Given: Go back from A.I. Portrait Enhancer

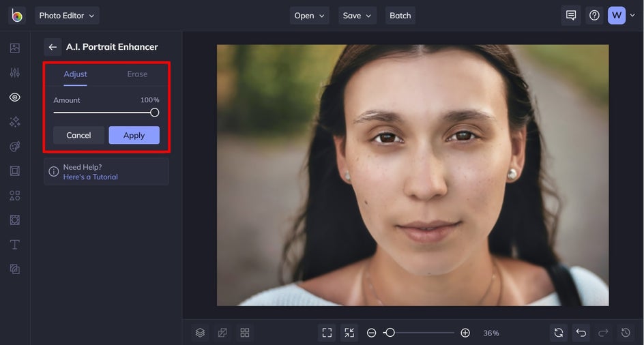Looking at the screenshot, I should coord(53,47).
